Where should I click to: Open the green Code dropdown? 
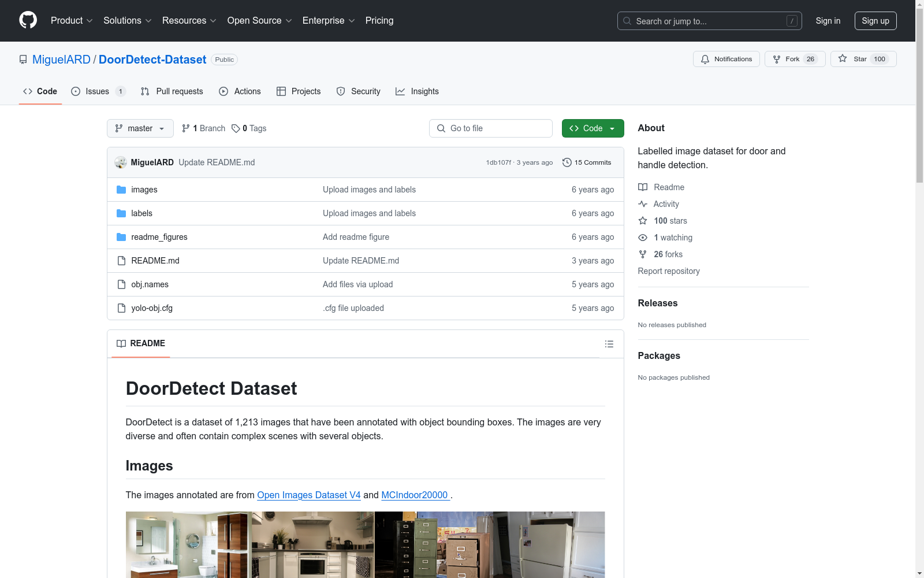(593, 128)
